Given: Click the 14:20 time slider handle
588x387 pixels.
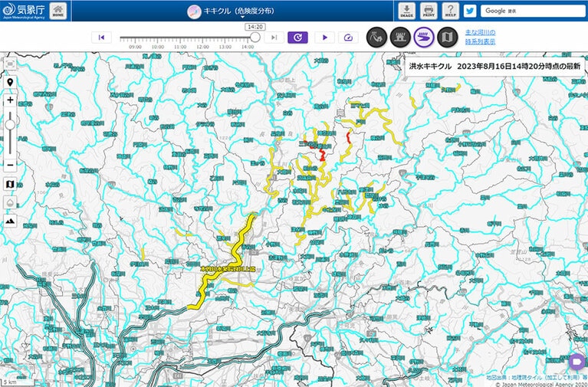Looking at the screenshot, I should click(x=255, y=37).
